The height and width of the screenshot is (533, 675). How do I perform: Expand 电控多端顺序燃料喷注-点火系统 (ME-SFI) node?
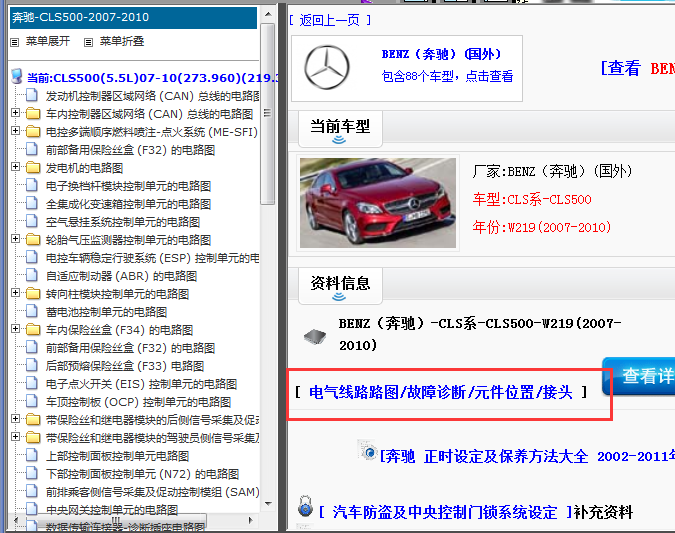click(15, 130)
